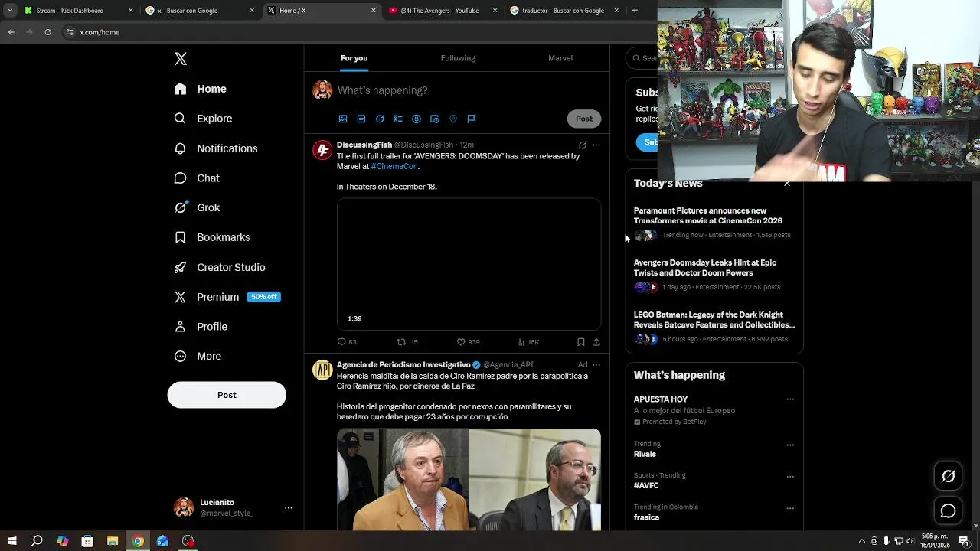
Task: Open more options on Agencia ad post
Action: tap(596, 365)
